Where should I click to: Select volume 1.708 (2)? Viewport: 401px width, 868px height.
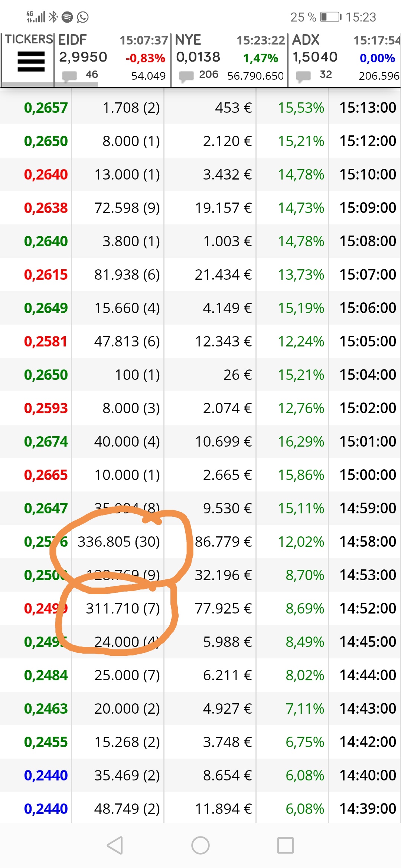point(131,108)
